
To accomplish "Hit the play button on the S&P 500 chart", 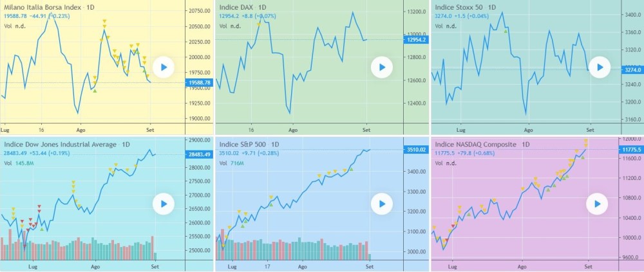I will pyautogui.click(x=382, y=204).
